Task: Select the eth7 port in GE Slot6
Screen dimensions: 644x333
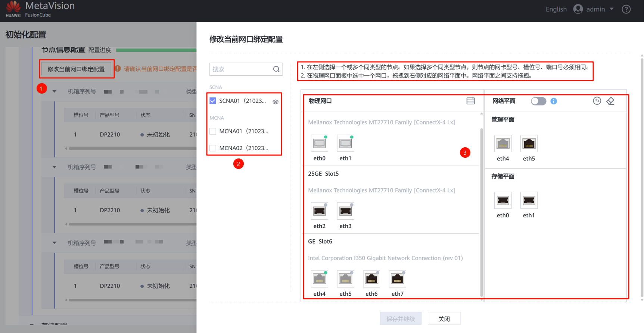Action: pyautogui.click(x=397, y=279)
